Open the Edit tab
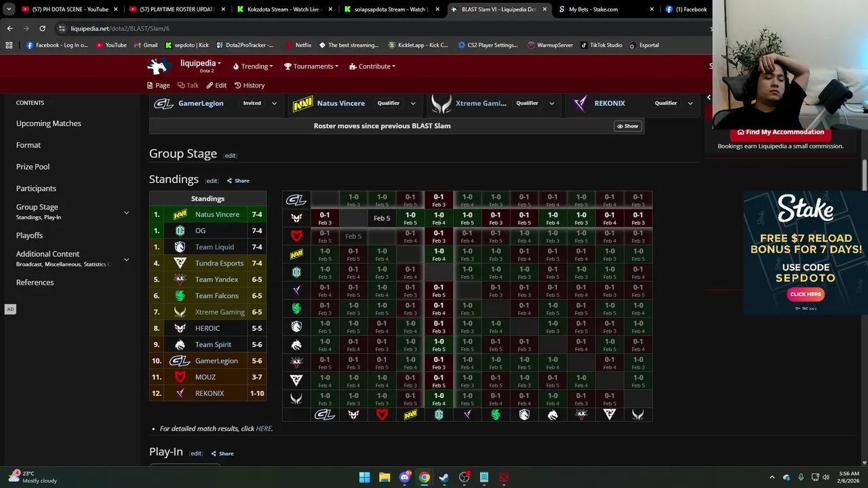Viewport: 868px width, 488px height. coord(216,85)
